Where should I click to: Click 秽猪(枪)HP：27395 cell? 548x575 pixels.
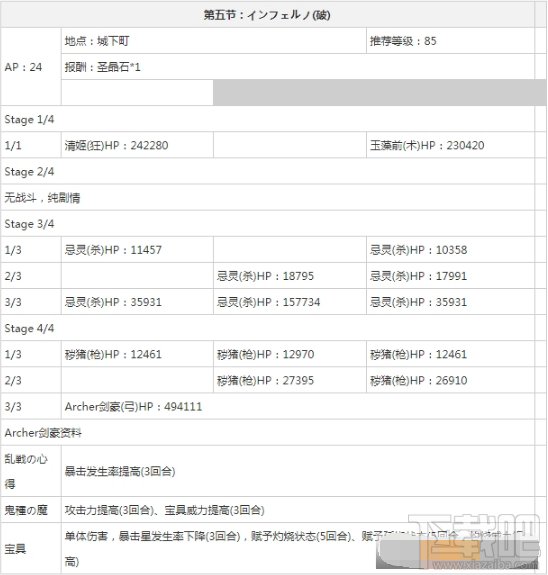(x=290, y=380)
